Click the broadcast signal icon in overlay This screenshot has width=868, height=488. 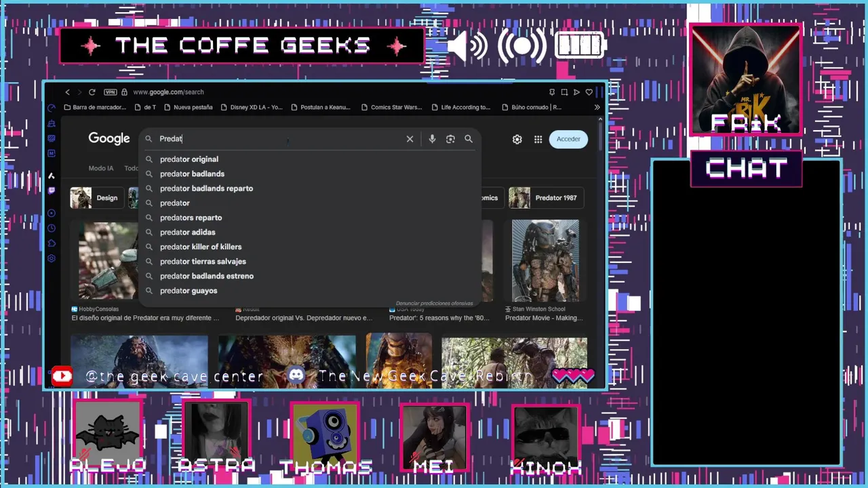coord(522,46)
